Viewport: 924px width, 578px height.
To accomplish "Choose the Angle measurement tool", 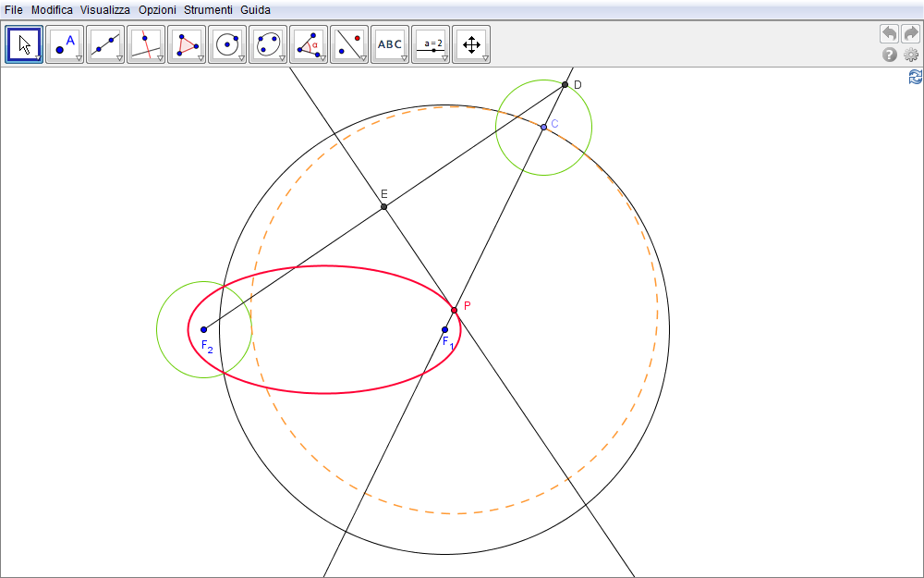I will (309, 43).
